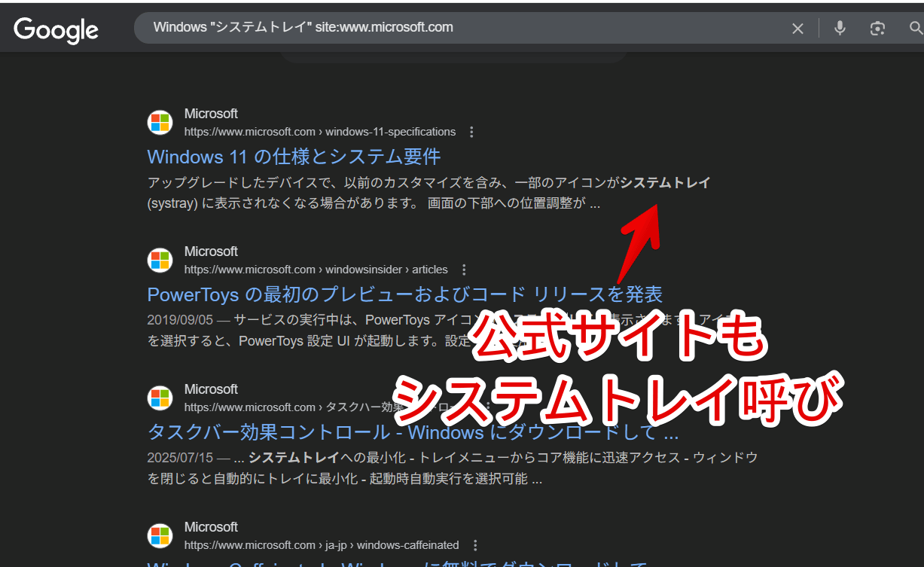Open the "Windows 11 の仕様とシステム要件" result
The image size is (924, 567).
pos(294,157)
